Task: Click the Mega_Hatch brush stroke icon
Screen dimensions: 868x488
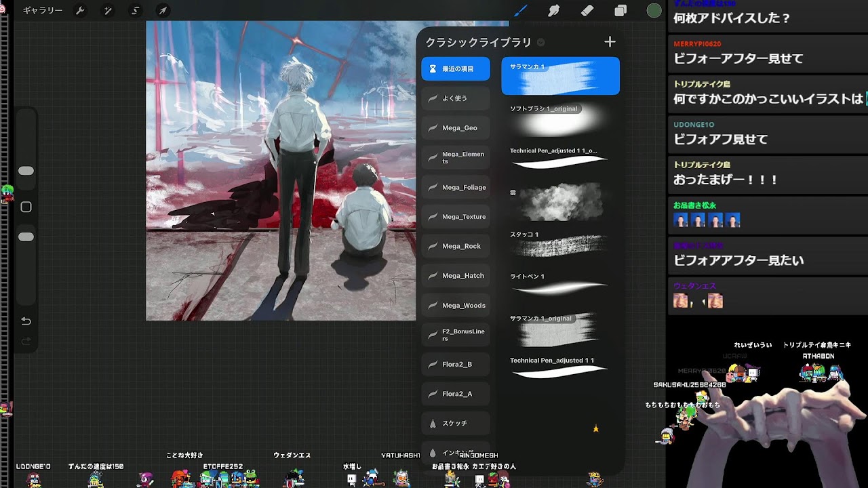Action: click(x=433, y=276)
